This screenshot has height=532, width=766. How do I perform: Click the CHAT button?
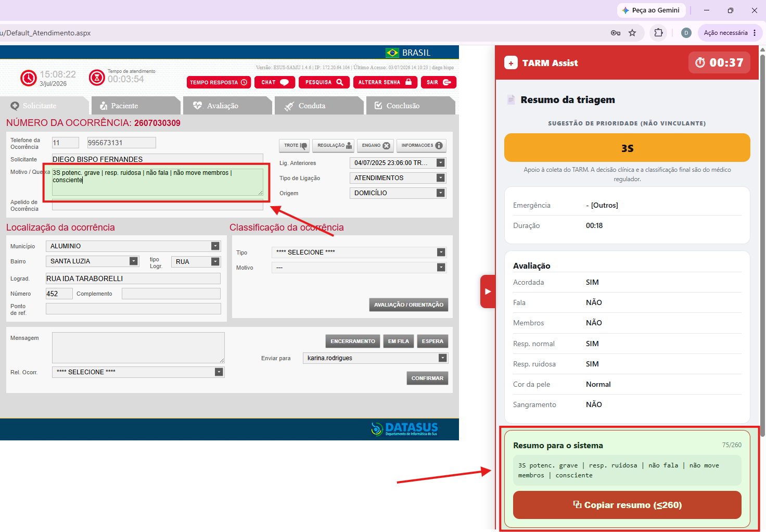coord(275,82)
